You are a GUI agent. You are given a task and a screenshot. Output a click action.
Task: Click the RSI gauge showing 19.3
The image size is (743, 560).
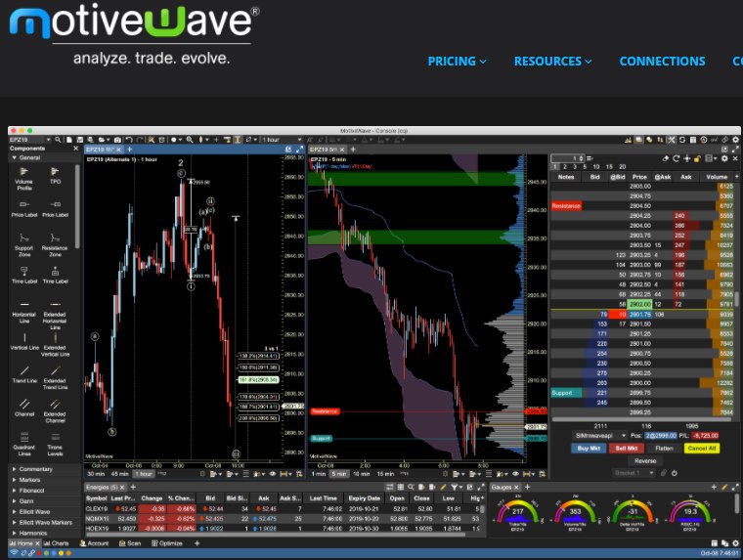pyautogui.click(x=690, y=515)
